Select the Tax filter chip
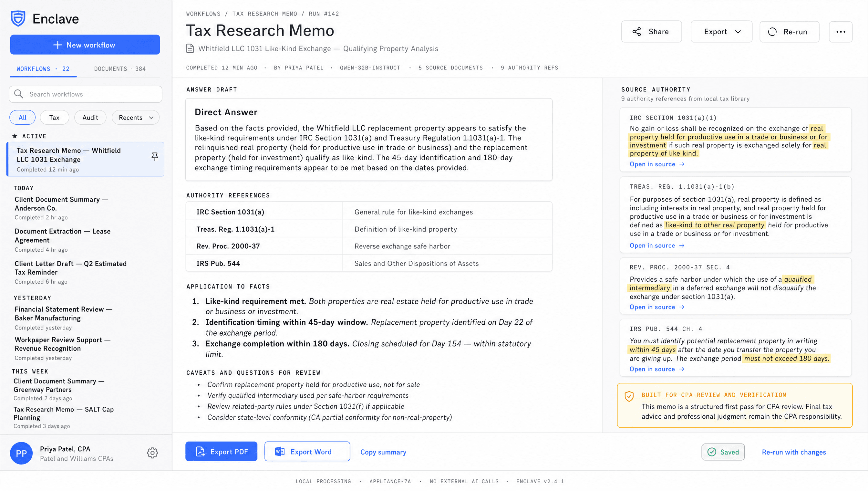 pyautogui.click(x=54, y=117)
